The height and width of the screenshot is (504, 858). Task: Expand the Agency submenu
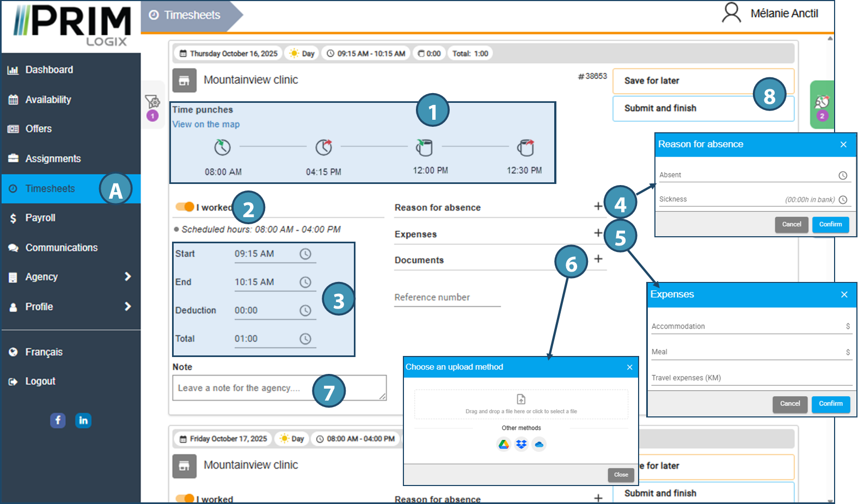(127, 276)
